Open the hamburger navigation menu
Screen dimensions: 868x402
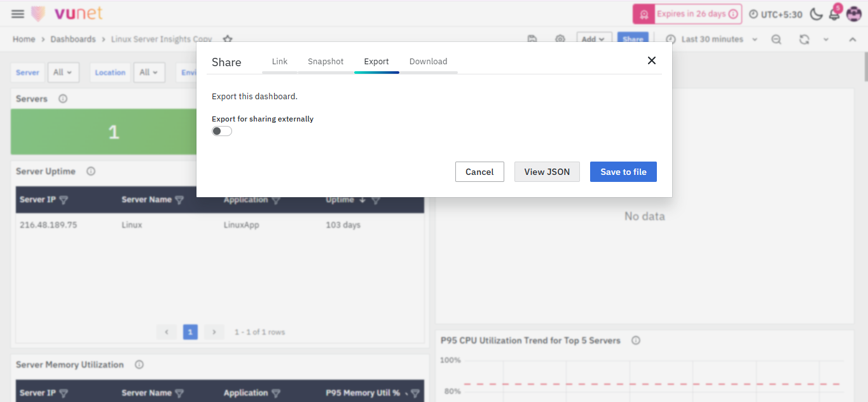pyautogui.click(x=18, y=14)
